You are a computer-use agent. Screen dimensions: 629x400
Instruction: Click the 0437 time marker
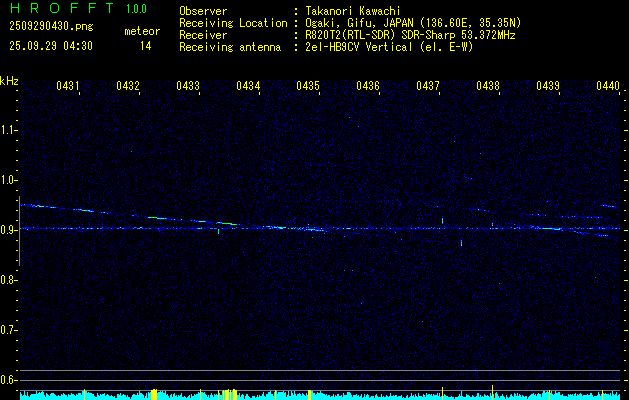(x=428, y=87)
